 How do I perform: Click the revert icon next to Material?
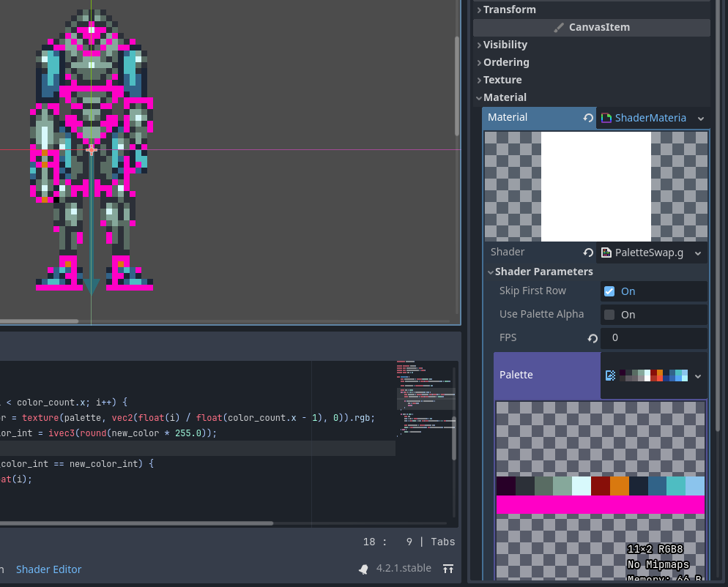pos(588,118)
